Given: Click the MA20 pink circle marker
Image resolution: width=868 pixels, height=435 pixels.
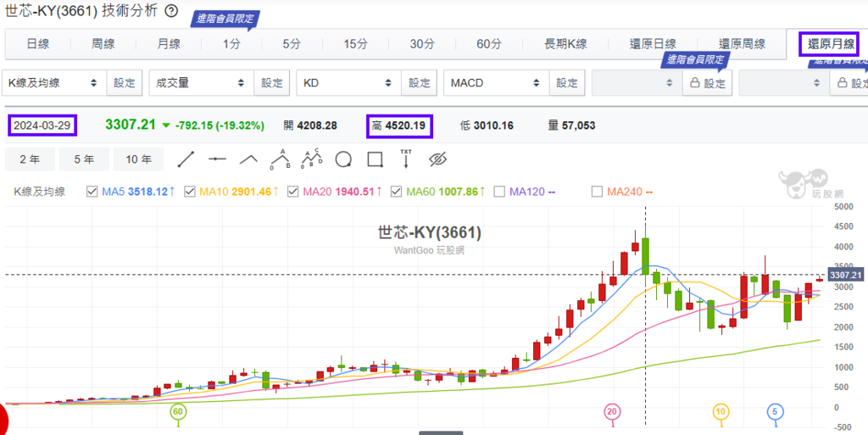Looking at the screenshot, I should 612,412.
